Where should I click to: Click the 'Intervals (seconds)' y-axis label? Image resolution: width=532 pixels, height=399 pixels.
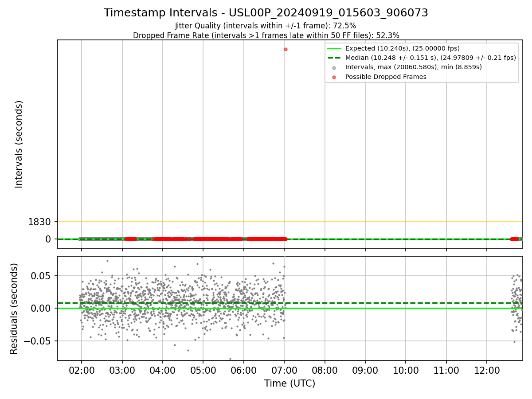(19, 144)
